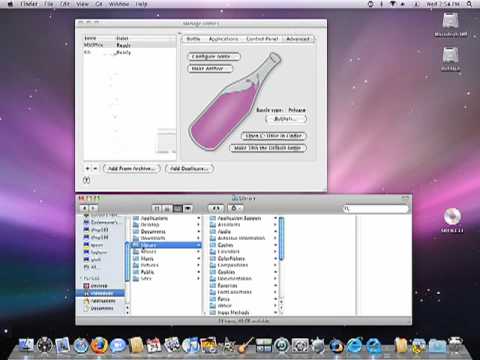Image resolution: width=480 pixels, height=360 pixels.
Task: Click the Spotlight magnifier in menu bar
Action: pyautogui.click(x=469, y=4)
